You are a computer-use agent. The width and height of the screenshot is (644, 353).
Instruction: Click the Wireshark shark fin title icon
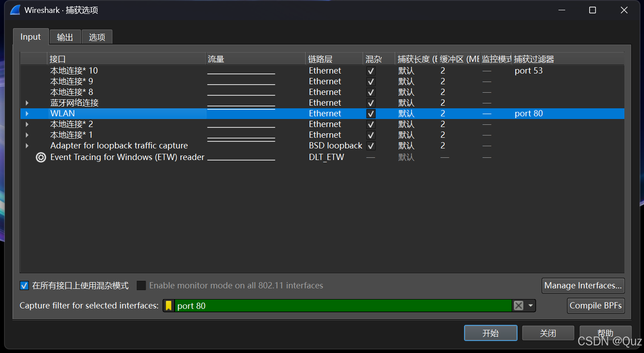(15, 10)
